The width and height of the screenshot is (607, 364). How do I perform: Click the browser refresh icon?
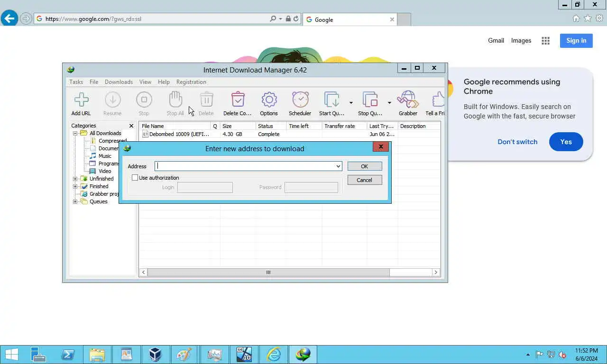coord(296,19)
